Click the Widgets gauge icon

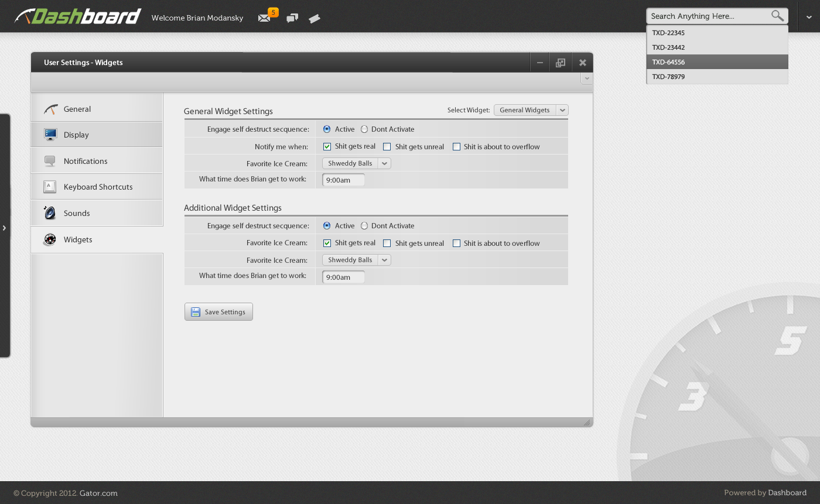click(50, 239)
